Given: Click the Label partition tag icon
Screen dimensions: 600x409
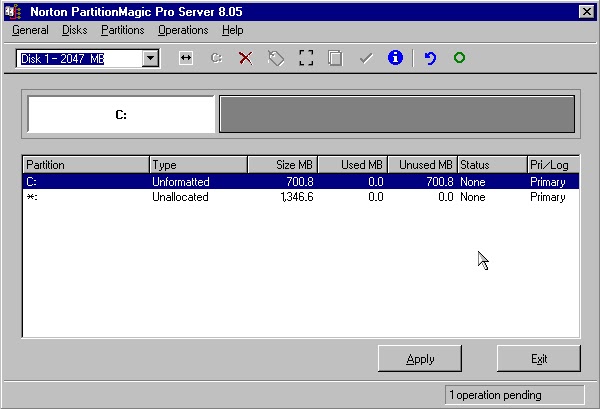Looking at the screenshot, I should pyautogui.click(x=276, y=58).
